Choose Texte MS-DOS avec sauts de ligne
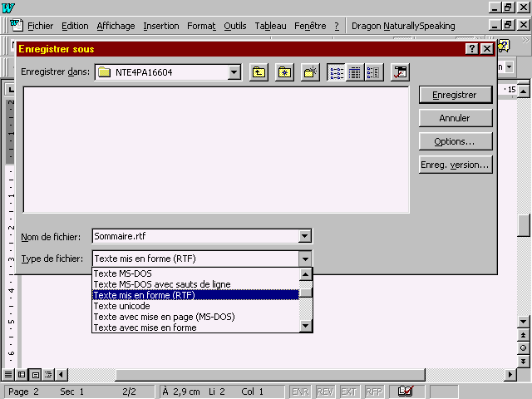Image resolution: width=532 pixels, height=399 pixels. pos(195,284)
